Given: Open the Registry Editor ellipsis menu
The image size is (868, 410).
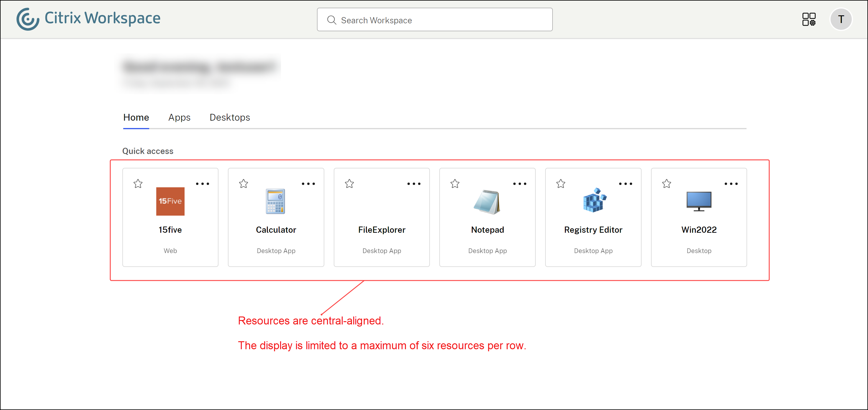Looking at the screenshot, I should click(x=625, y=184).
